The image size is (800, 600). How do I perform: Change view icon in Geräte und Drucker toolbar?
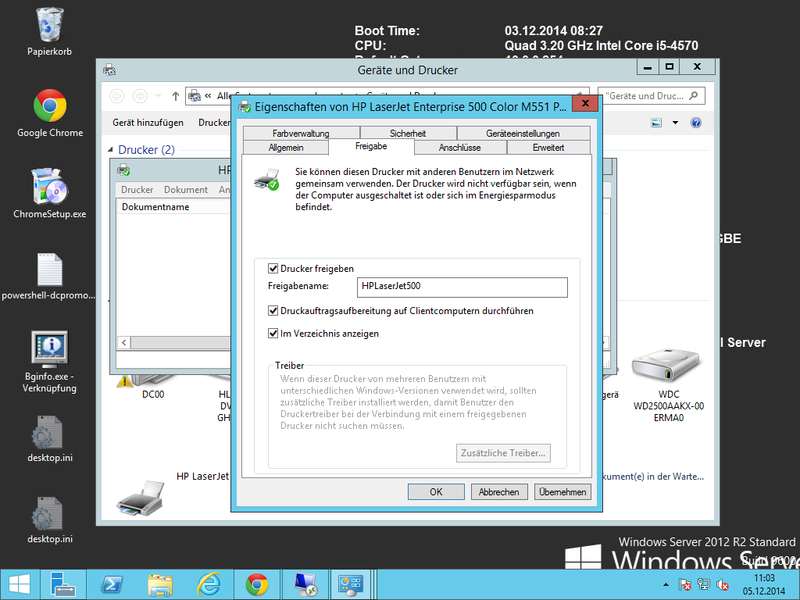click(x=656, y=123)
